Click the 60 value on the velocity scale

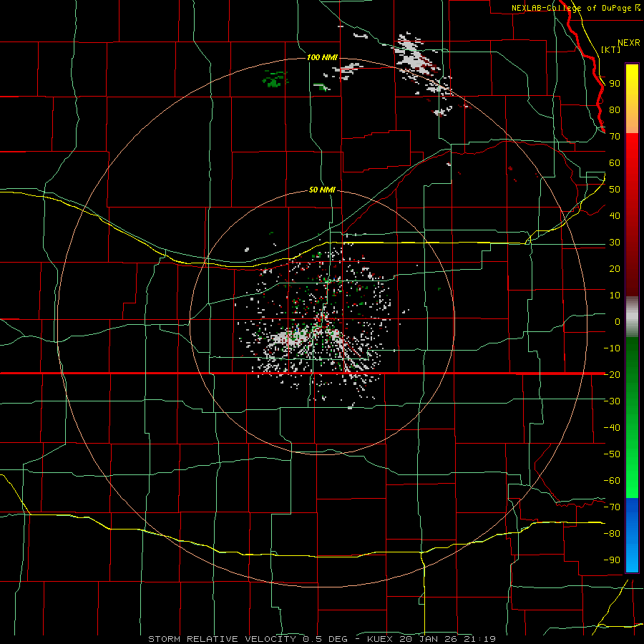point(615,163)
